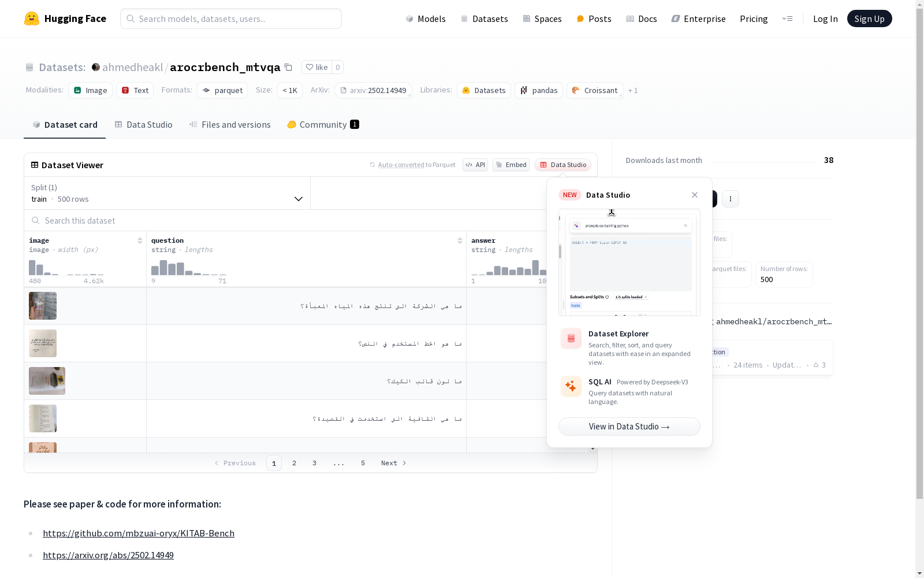Screen dimensions: 924x578
Task: Click the like count 0
Action: pyautogui.click(x=338, y=67)
